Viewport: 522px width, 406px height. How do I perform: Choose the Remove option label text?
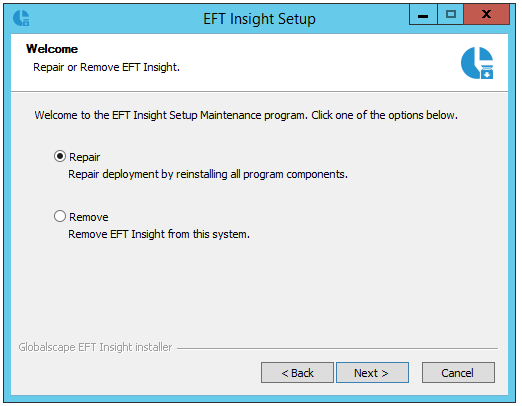click(89, 217)
